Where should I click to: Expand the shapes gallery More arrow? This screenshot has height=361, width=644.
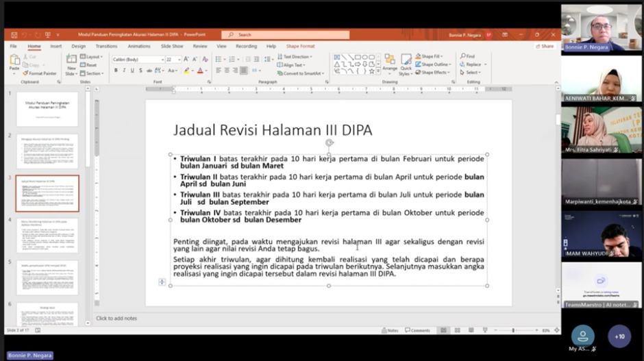click(x=378, y=71)
